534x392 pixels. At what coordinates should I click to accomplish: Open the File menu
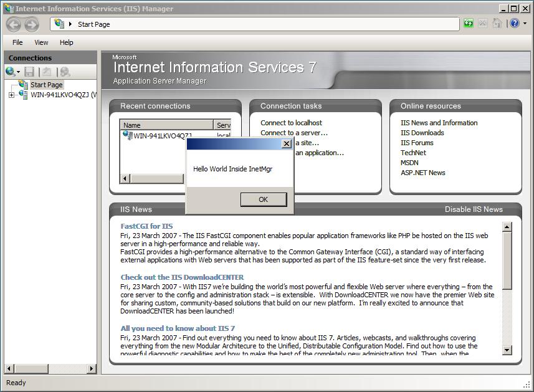(17, 42)
